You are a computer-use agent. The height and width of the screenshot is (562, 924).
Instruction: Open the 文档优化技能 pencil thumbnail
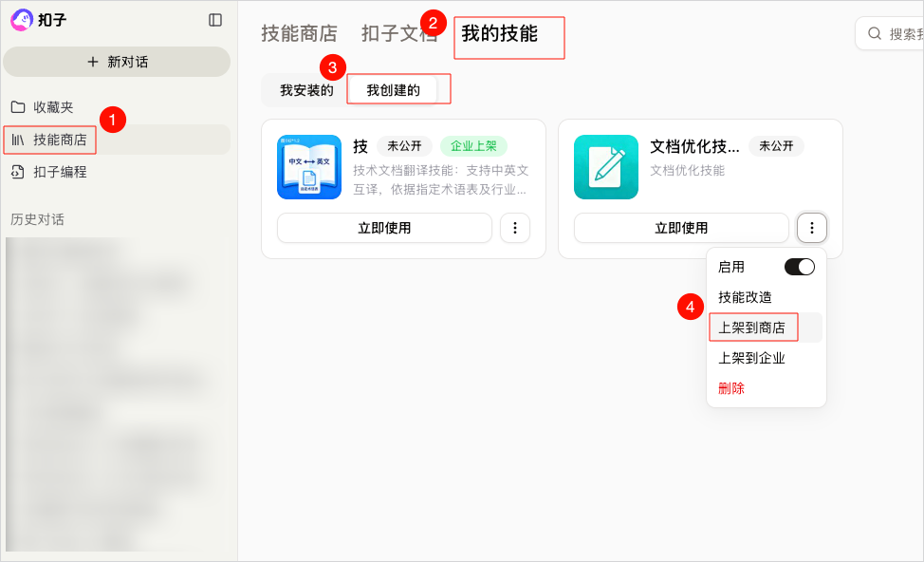(606, 167)
